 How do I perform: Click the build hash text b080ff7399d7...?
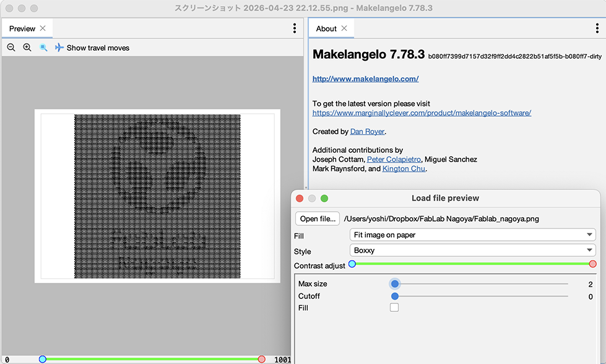click(x=515, y=56)
